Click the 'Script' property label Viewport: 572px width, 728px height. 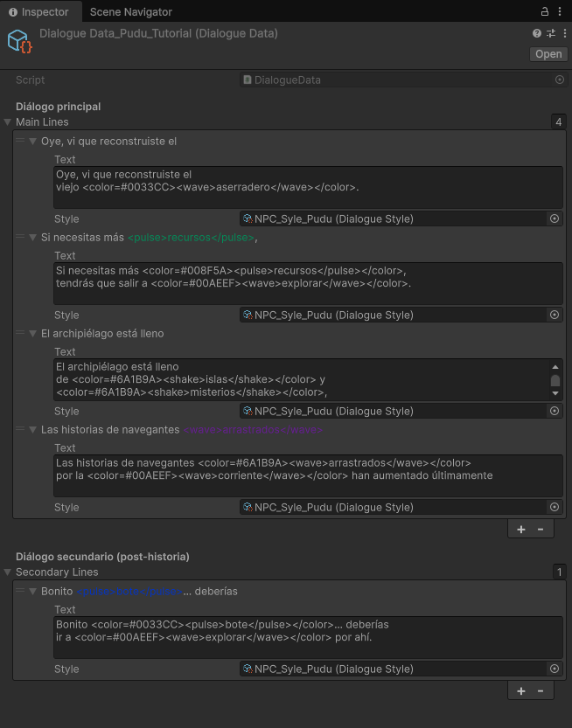tap(31, 80)
